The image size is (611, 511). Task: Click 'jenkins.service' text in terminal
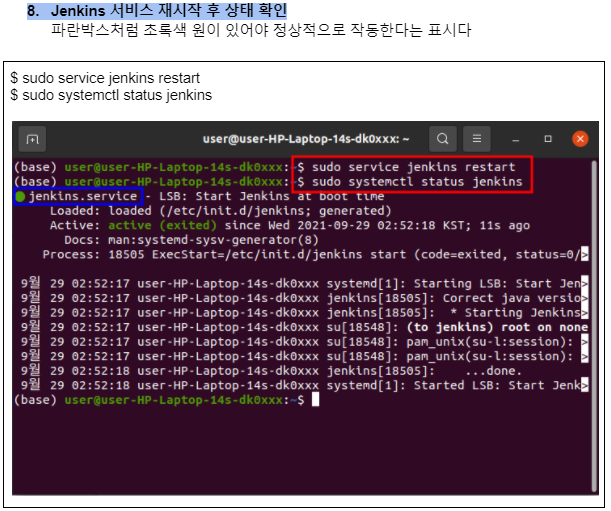83,196
